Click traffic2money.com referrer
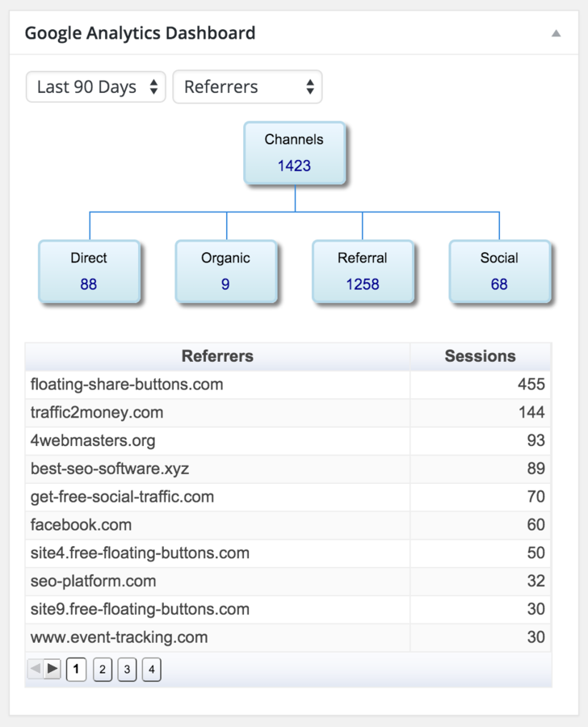588x727 pixels. tap(97, 413)
